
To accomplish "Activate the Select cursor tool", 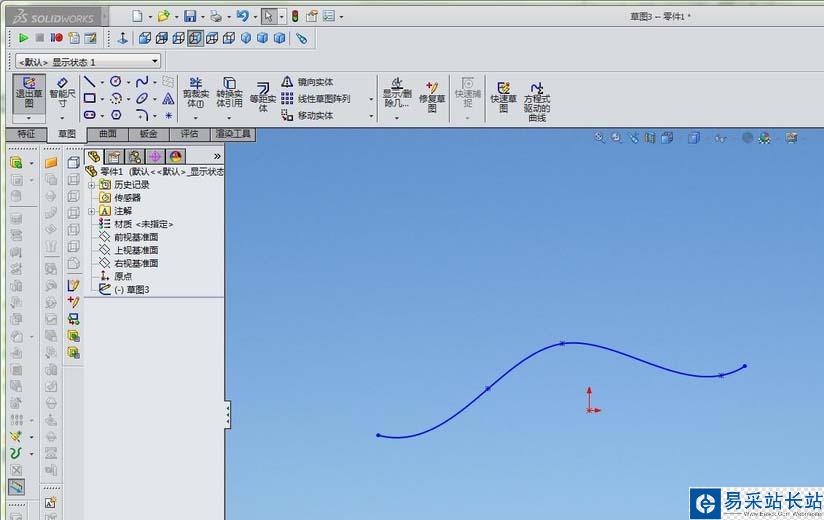I will (x=269, y=16).
